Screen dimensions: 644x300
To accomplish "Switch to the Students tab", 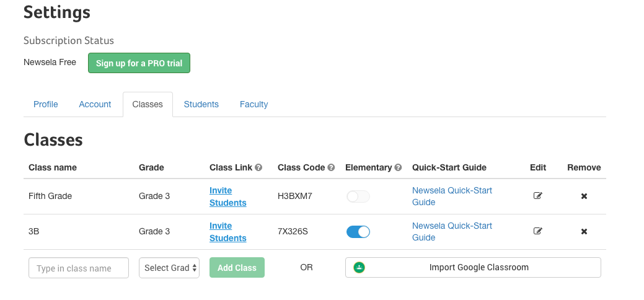I will pos(201,104).
